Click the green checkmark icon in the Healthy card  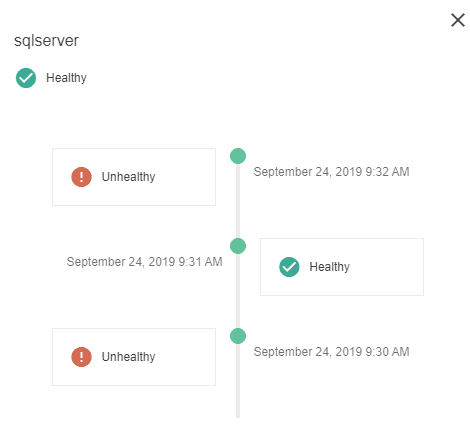tap(289, 267)
